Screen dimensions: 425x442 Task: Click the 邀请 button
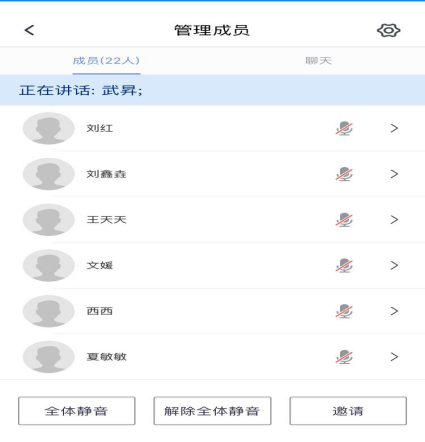348,411
